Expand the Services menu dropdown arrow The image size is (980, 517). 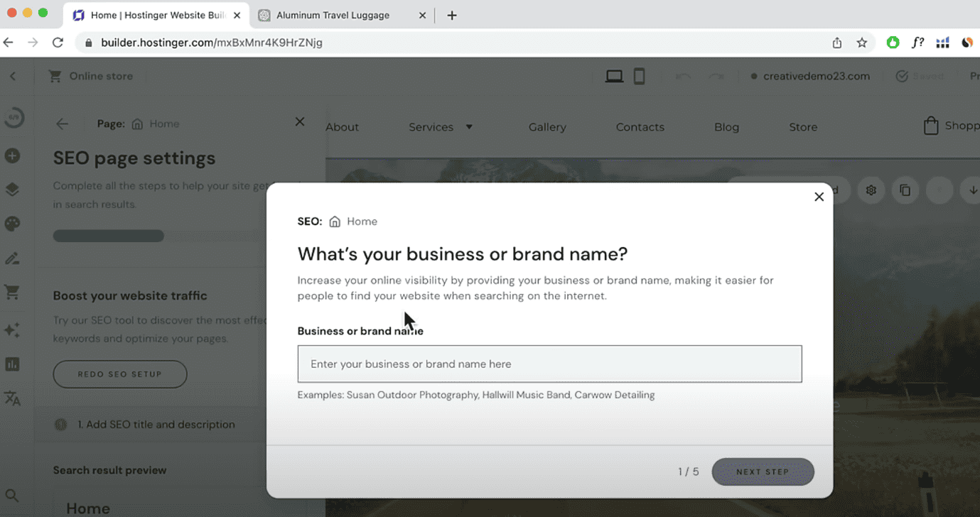pos(469,127)
